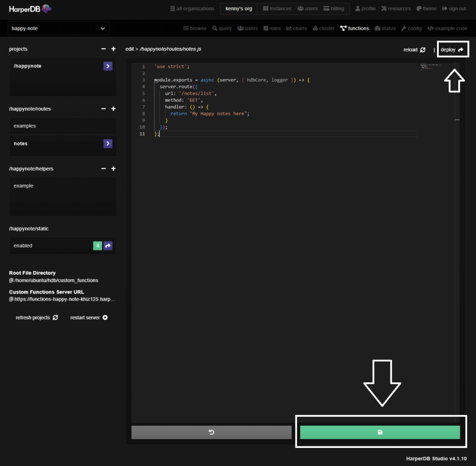Click the '/home/ubuntu/hdb/custom_functions' path text
Viewport: 476px width, 466px height.
coord(56,280)
